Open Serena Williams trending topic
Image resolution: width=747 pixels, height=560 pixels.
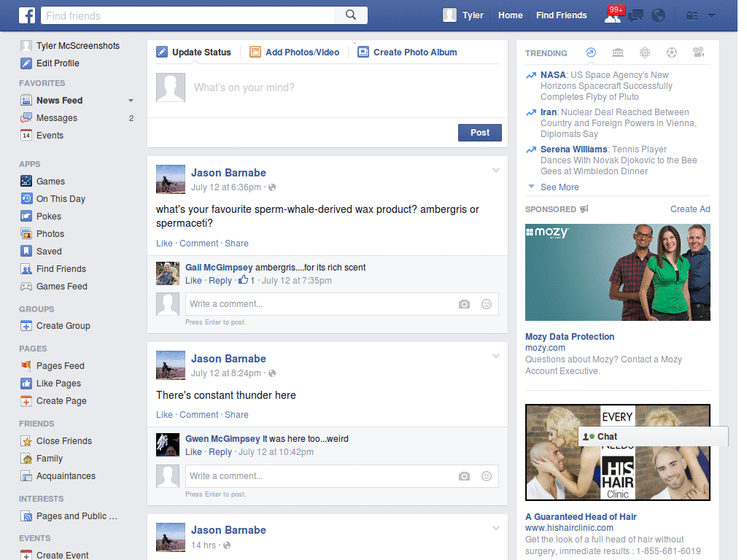point(573,149)
